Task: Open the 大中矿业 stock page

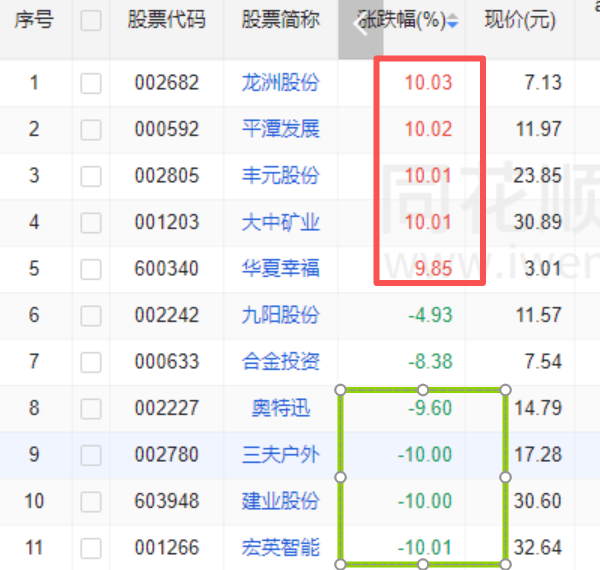Action: click(x=280, y=222)
